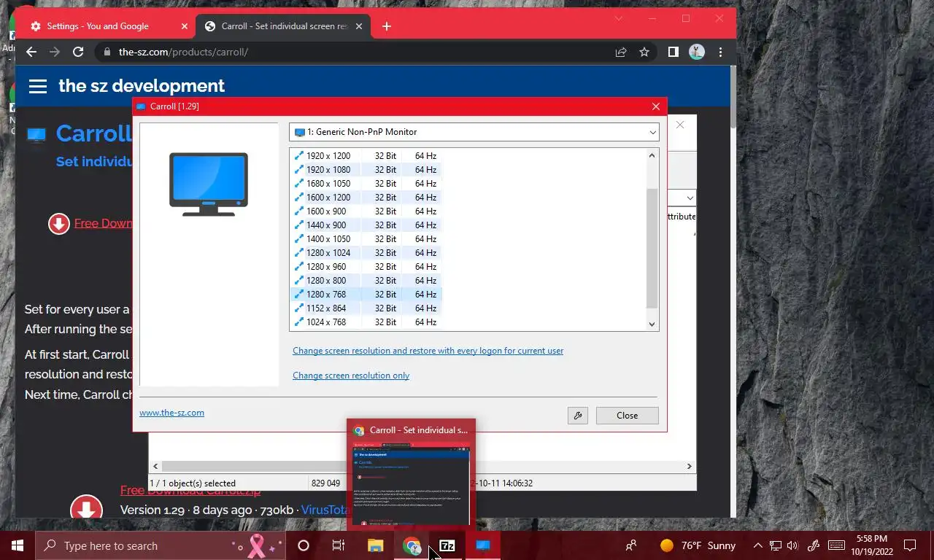Open the weather widget 76°F Sunny

pyautogui.click(x=698, y=545)
